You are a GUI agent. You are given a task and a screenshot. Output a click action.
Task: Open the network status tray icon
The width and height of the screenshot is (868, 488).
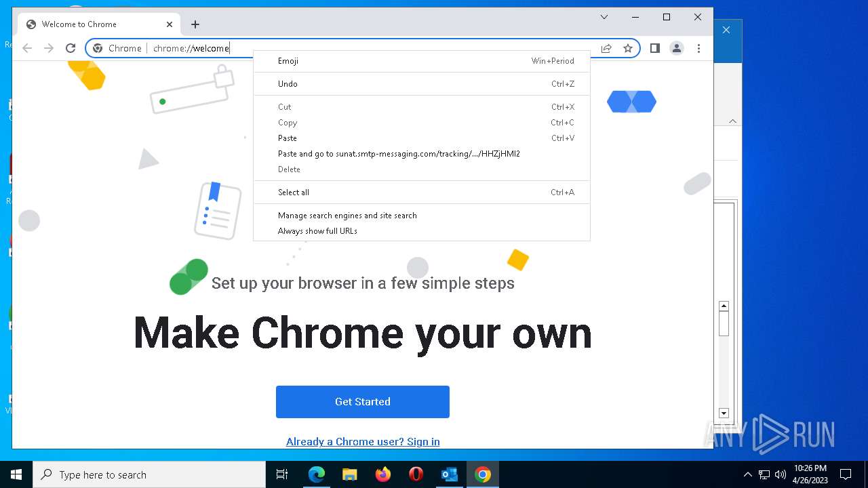(764, 474)
